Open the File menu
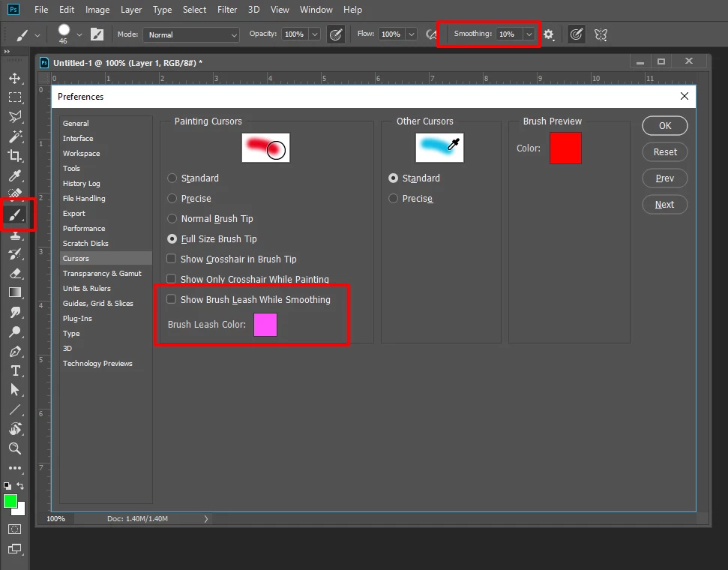This screenshot has height=570, width=728. coord(41,9)
